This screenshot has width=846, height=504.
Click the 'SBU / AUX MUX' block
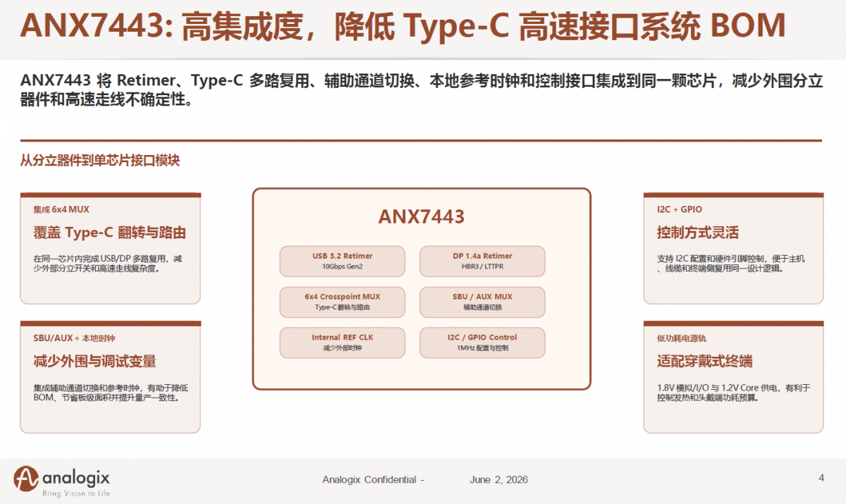pyautogui.click(x=483, y=302)
